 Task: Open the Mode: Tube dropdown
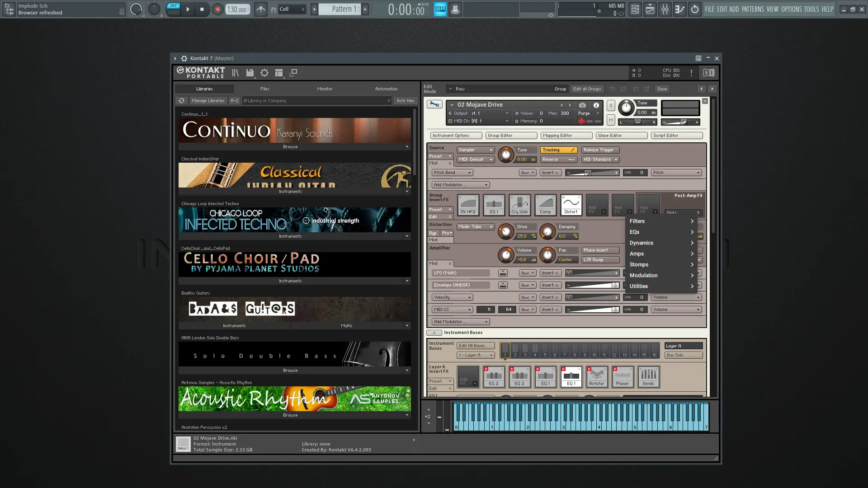(475, 227)
